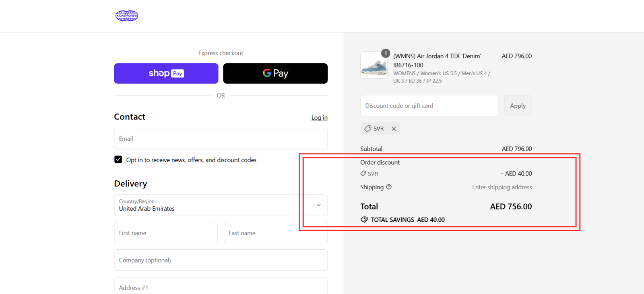Focus the Last name field
The image size is (644, 294).
[x=276, y=233]
